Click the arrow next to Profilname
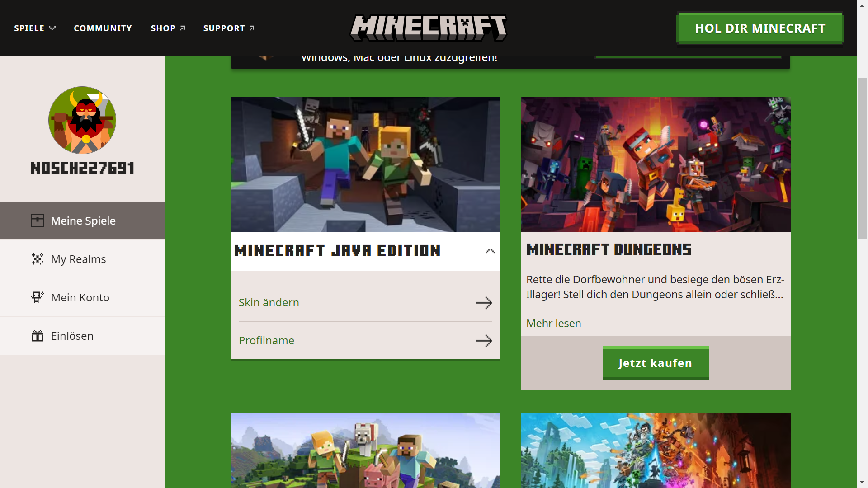The width and height of the screenshot is (868, 488). point(484,341)
